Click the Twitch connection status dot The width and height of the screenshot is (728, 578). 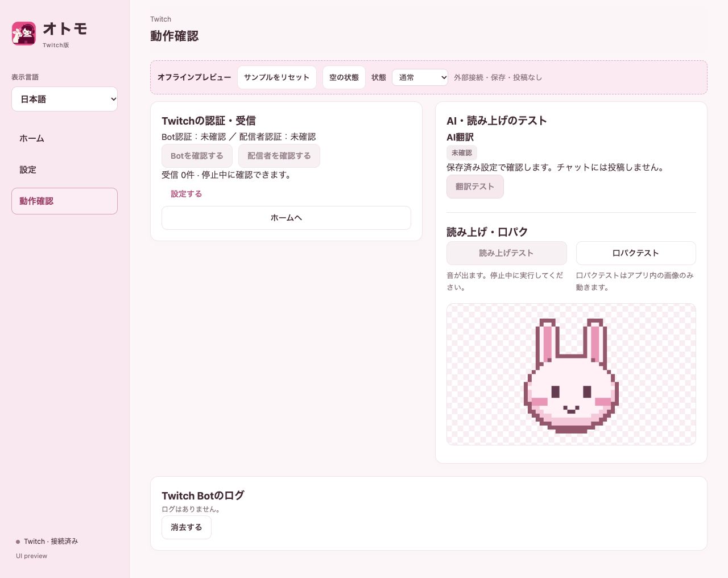18,542
